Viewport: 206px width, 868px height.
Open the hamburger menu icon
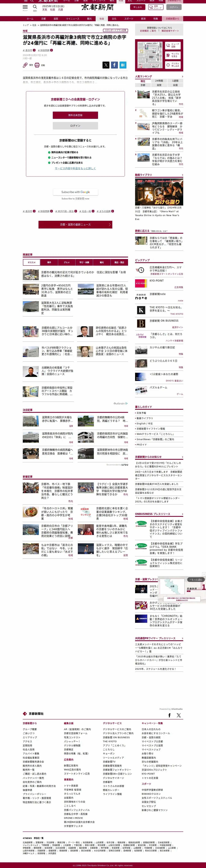tap(25, 7)
